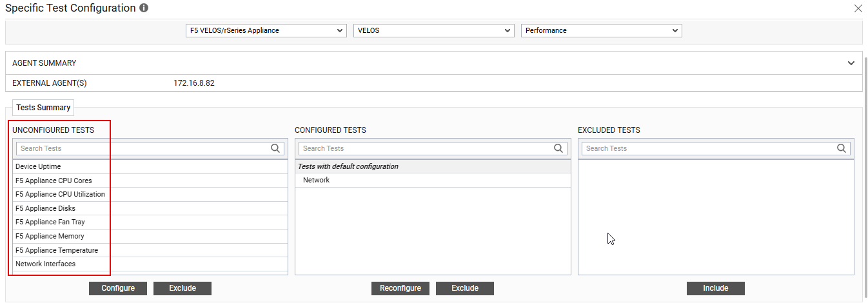Image resolution: width=868 pixels, height=303 pixels.
Task: Select the Network Interfaces test
Action: (x=45, y=264)
